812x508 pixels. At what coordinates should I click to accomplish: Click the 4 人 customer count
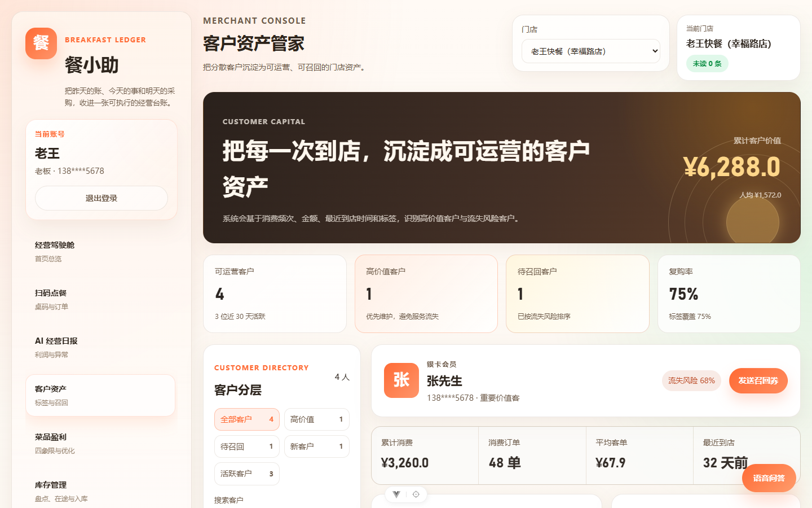342,377
